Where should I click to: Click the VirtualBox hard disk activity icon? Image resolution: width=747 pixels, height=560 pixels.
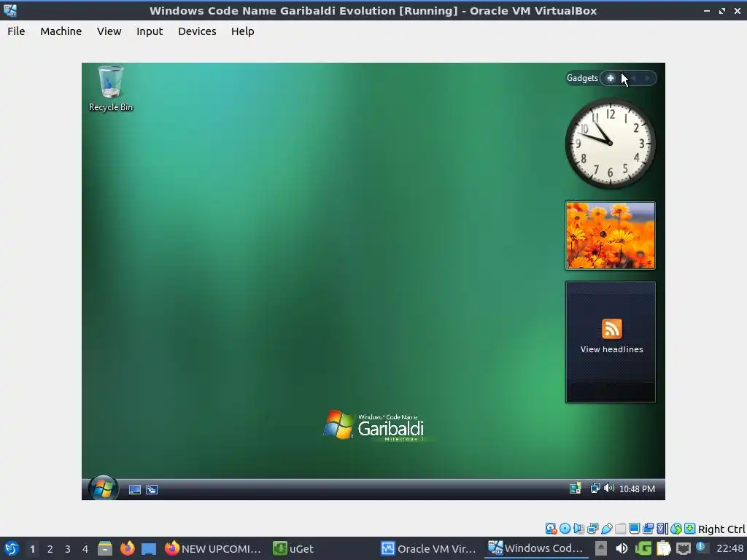pyautogui.click(x=551, y=529)
